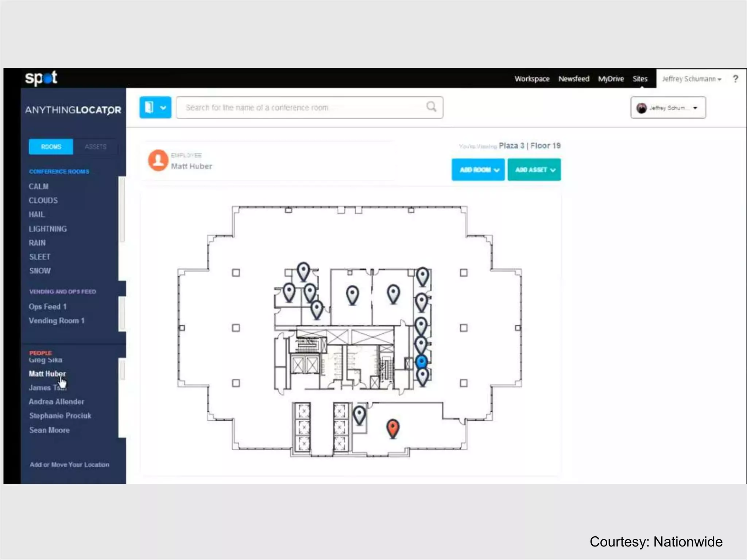
Task: Click the orange location pin on the map
Action: [392, 427]
